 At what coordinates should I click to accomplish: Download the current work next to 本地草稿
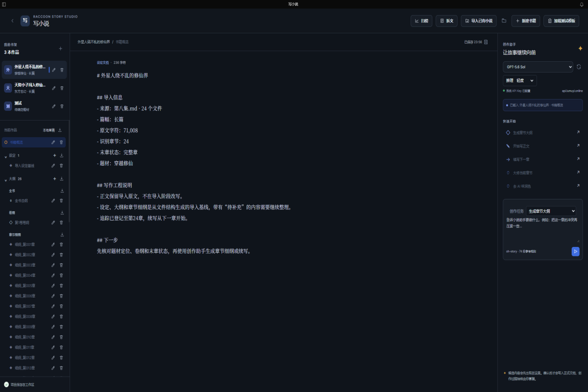tap(60, 130)
